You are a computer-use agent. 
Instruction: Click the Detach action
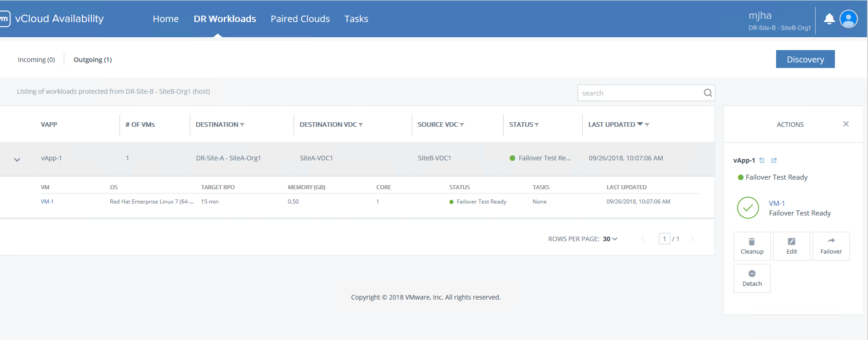point(752,278)
